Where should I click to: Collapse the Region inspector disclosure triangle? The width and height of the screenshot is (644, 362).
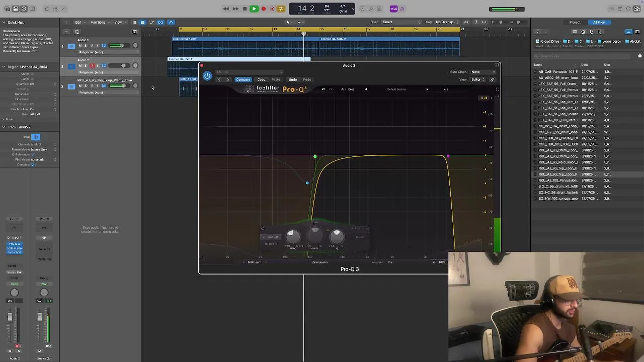click(x=4, y=67)
